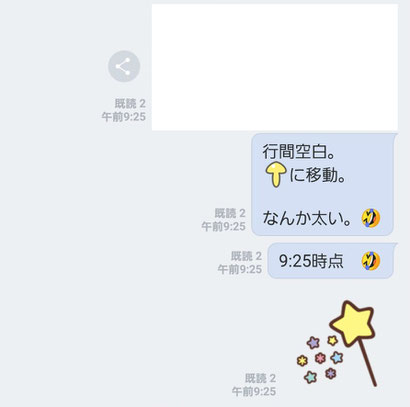This screenshot has height=407, width=410.
Task: Click 午前9:25 timestamp under the share icon
Action: 124,117
